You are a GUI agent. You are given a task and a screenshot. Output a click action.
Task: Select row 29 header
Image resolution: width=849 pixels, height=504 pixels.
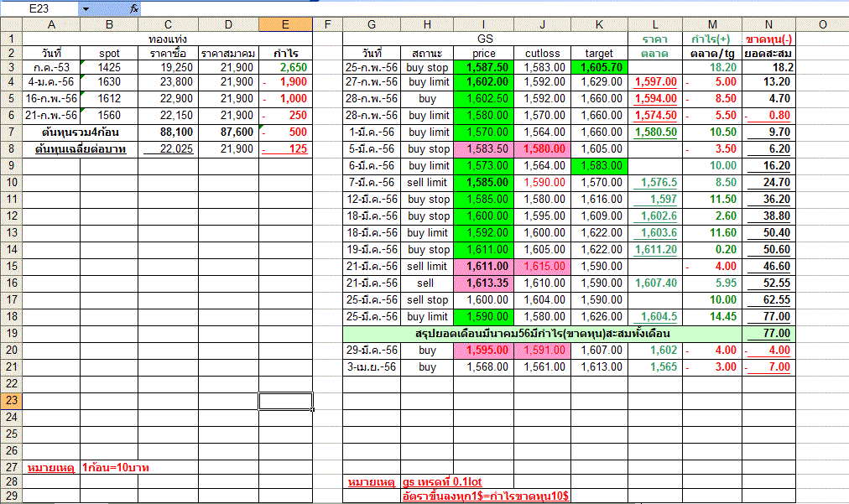click(x=11, y=496)
